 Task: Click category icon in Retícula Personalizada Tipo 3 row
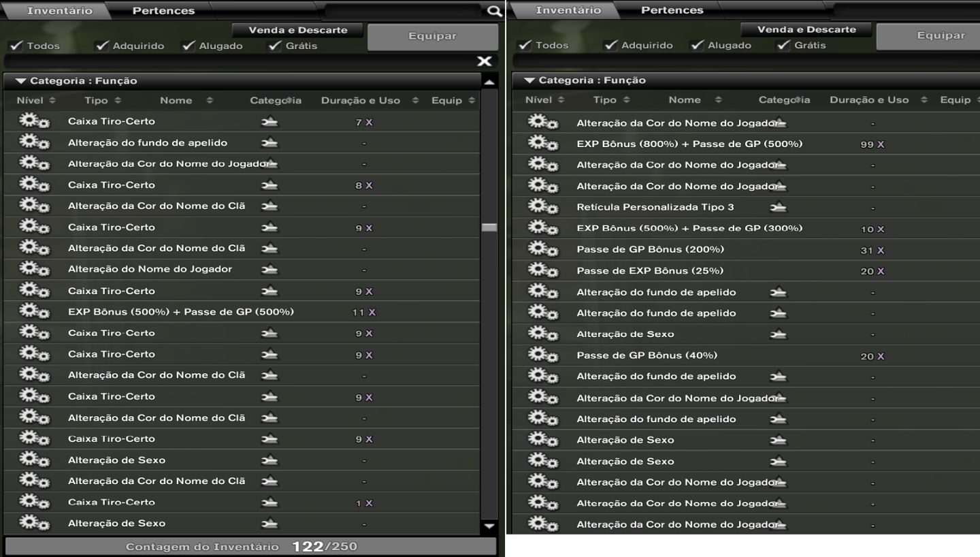[778, 208]
